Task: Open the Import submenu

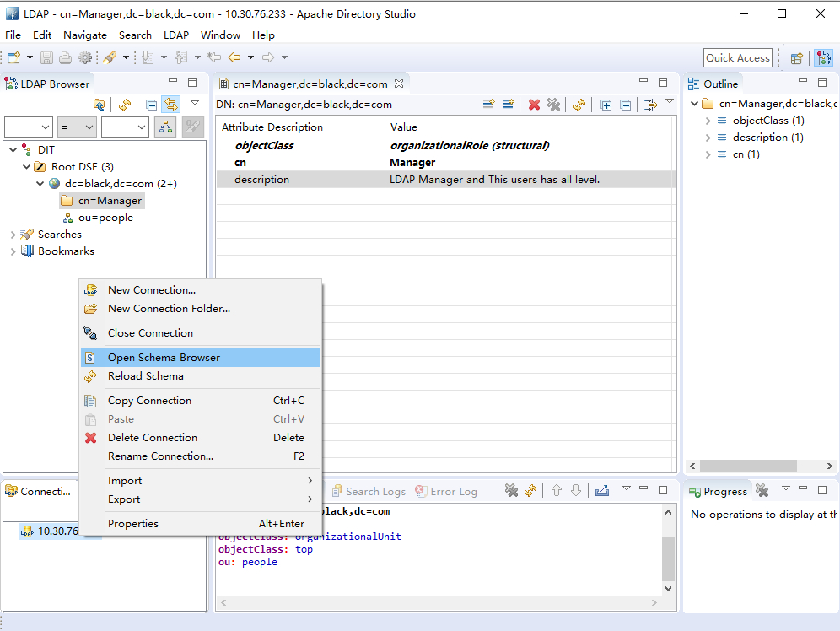Action: click(201, 481)
